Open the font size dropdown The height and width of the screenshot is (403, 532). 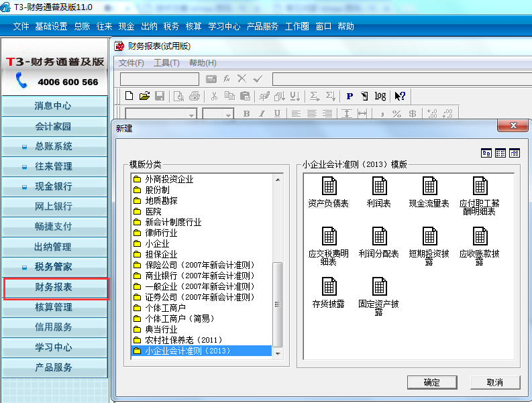coord(228,115)
